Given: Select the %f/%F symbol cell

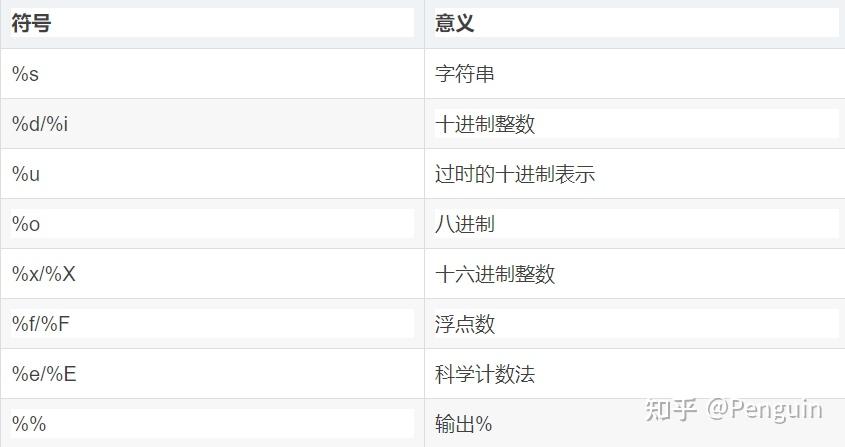Looking at the screenshot, I should click(x=42, y=324).
